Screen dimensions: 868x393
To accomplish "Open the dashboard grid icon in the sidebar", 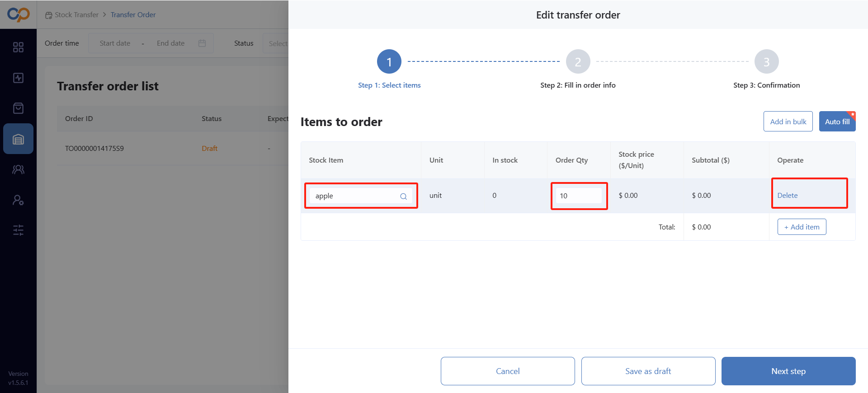I will click(x=18, y=47).
